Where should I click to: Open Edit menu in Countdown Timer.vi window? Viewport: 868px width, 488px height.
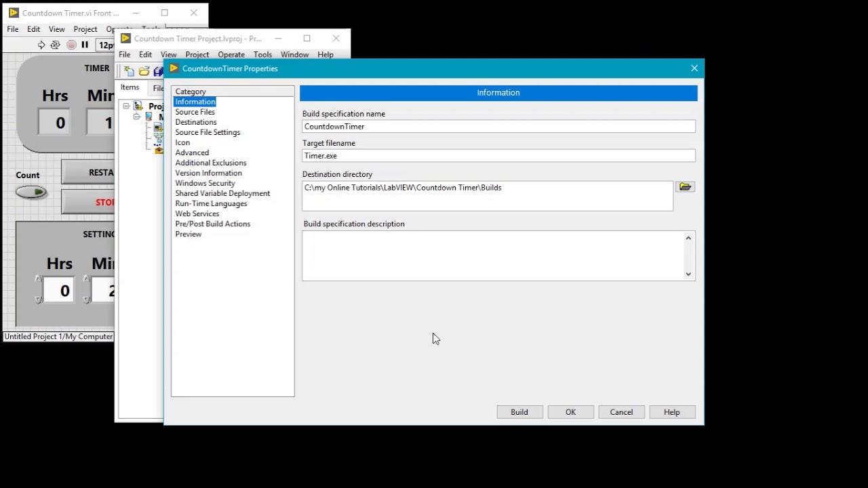point(34,29)
